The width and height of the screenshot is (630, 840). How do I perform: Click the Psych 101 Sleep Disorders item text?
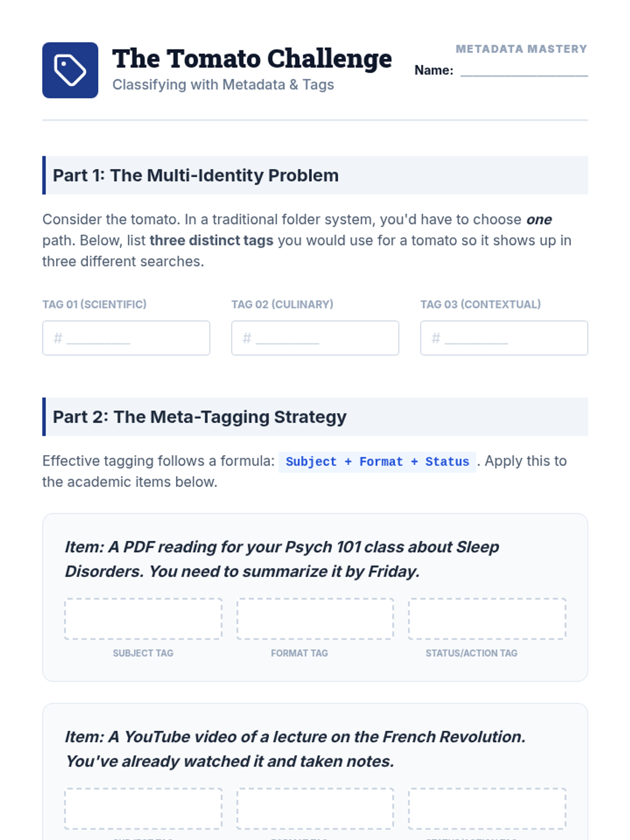pos(281,559)
